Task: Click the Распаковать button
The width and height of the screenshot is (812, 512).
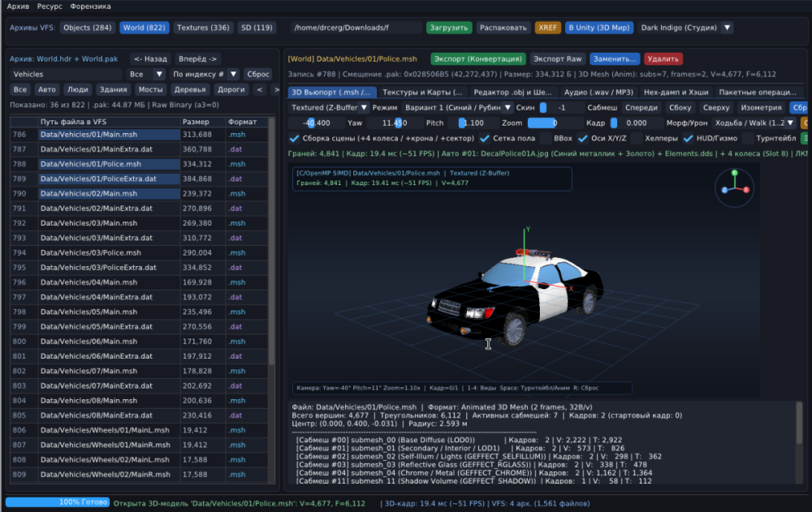Action: 503,28
